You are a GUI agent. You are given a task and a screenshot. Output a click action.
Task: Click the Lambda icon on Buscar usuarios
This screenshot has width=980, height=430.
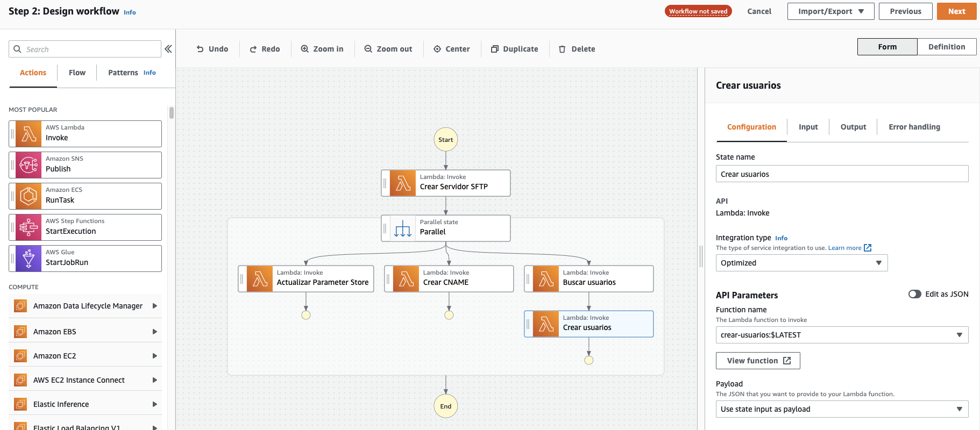click(x=546, y=279)
